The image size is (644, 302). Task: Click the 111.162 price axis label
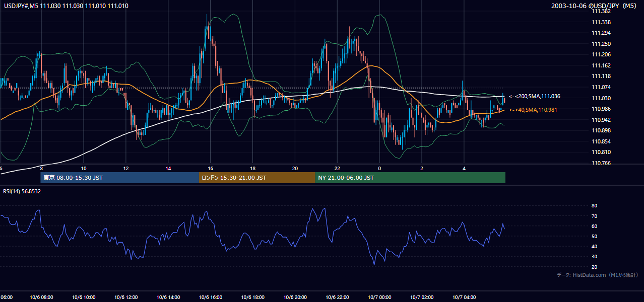[601, 65]
